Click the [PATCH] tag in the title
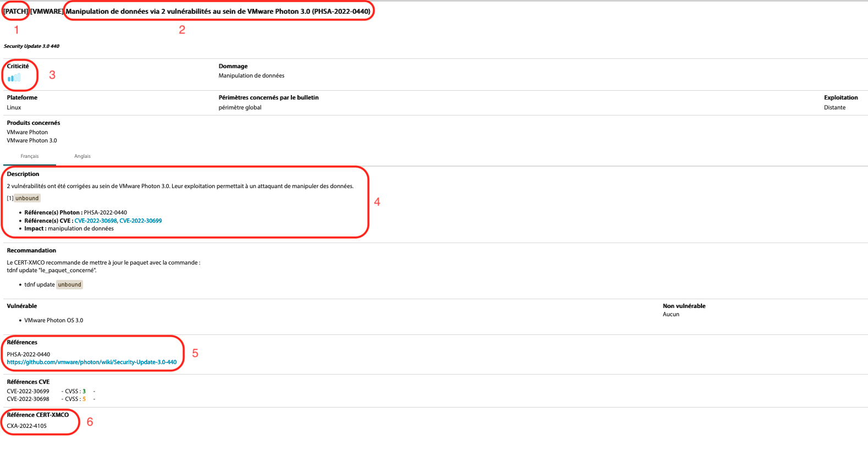 (16, 12)
